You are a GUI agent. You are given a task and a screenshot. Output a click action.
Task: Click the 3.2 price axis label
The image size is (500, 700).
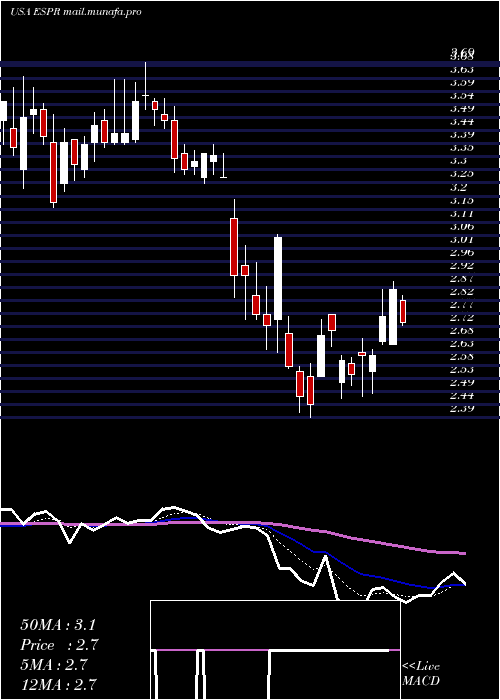click(x=459, y=186)
